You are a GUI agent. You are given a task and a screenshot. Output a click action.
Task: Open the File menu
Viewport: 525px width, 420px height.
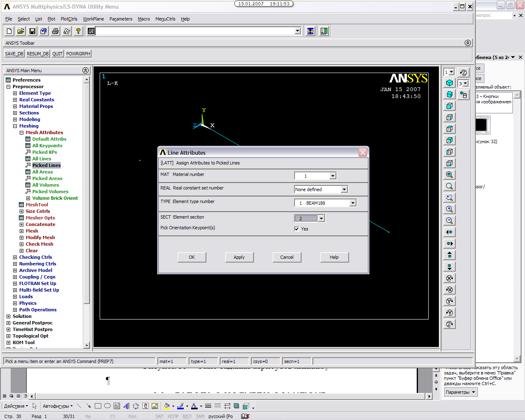pyautogui.click(x=9, y=19)
